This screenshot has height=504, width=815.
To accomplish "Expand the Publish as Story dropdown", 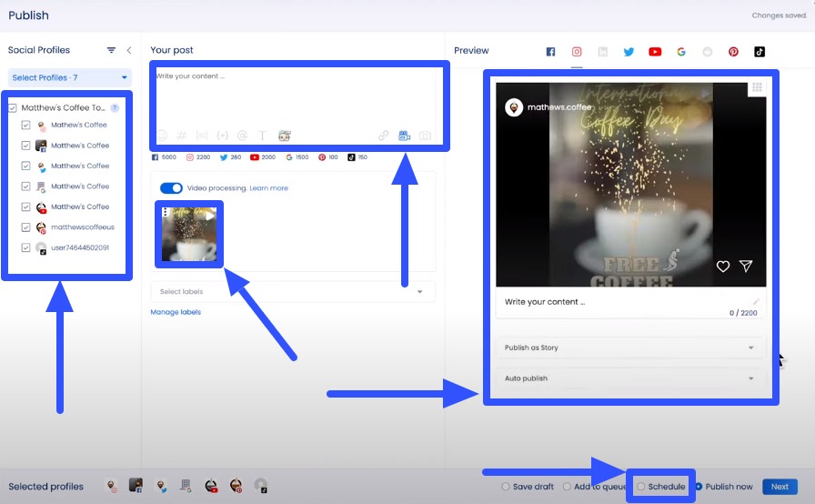I will click(x=630, y=348).
